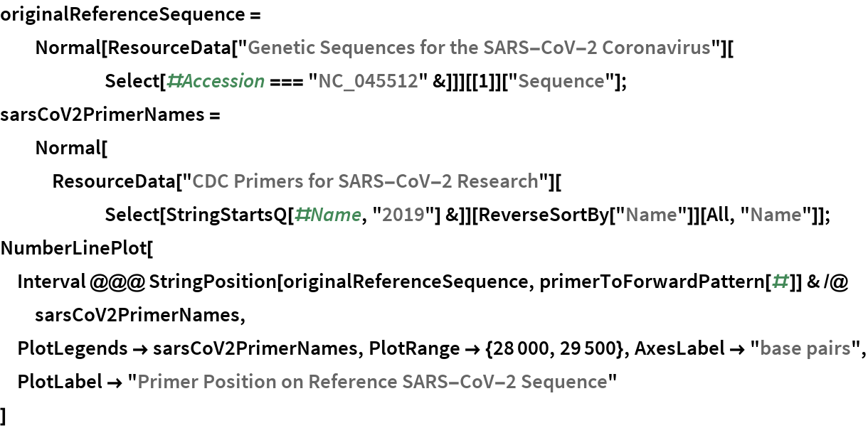Click the "Genetic Sequences for the SARS-CoV-2 Coronavirus" string
Screen dimensions: 868x428
480,48
